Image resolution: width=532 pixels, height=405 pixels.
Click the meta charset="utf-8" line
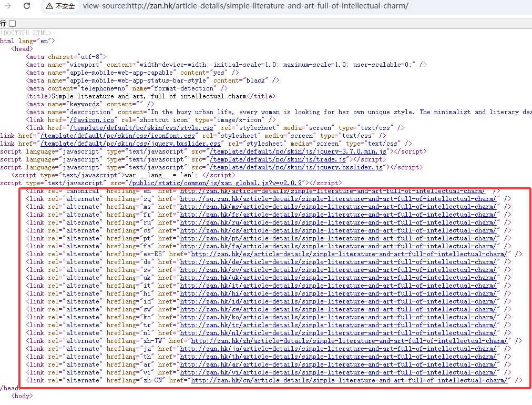tap(66, 57)
